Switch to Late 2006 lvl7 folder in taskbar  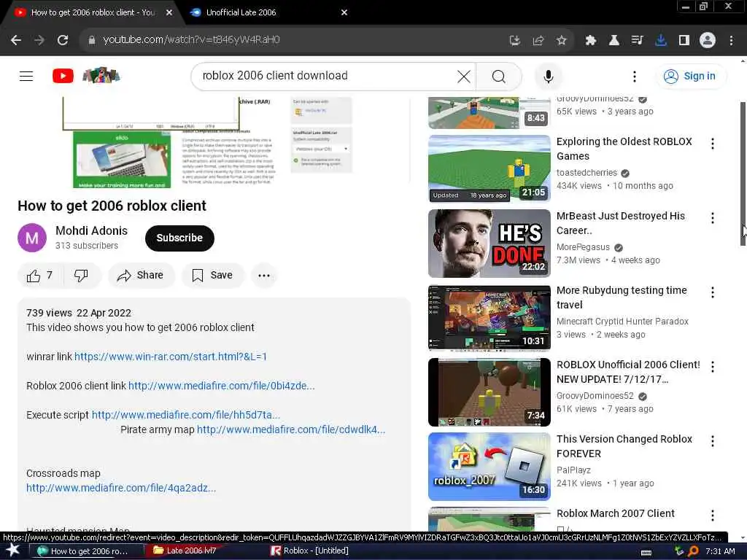[x=185, y=551]
